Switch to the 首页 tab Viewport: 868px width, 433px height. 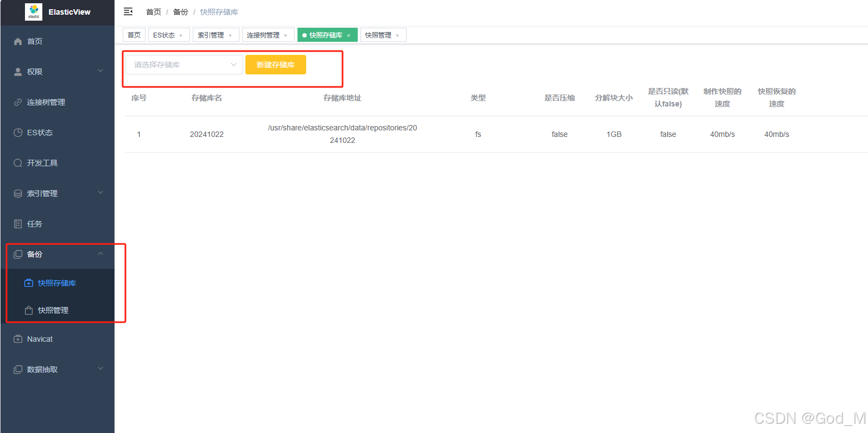point(134,35)
